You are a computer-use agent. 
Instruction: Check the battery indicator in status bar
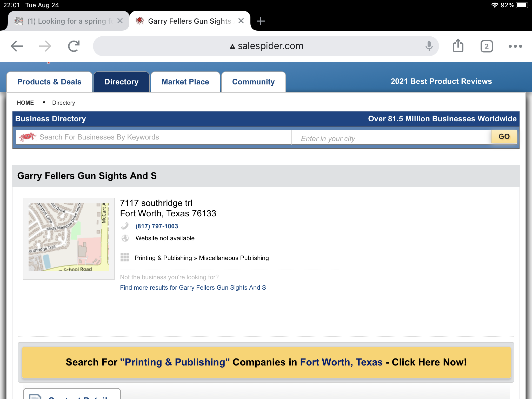click(x=523, y=5)
